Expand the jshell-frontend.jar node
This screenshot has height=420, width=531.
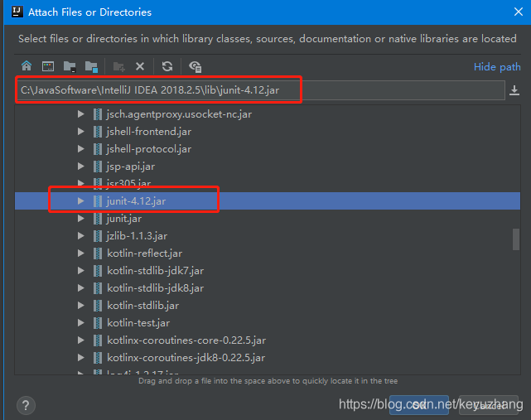tap(80, 132)
